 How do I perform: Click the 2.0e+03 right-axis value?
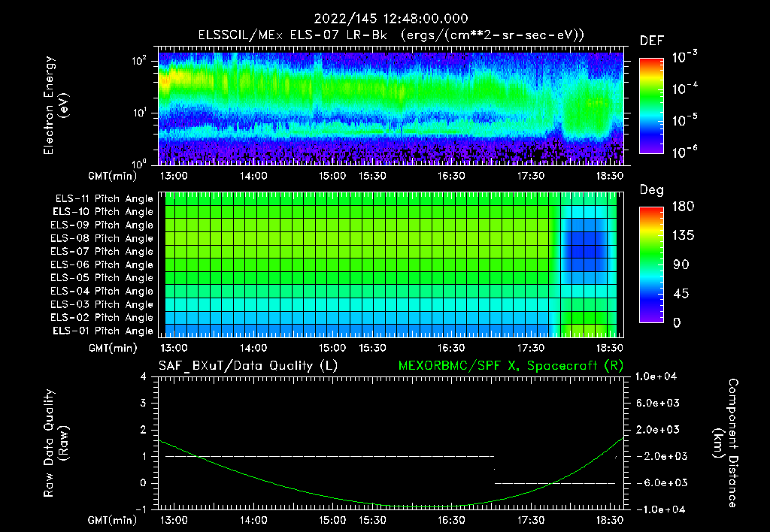coord(657,429)
